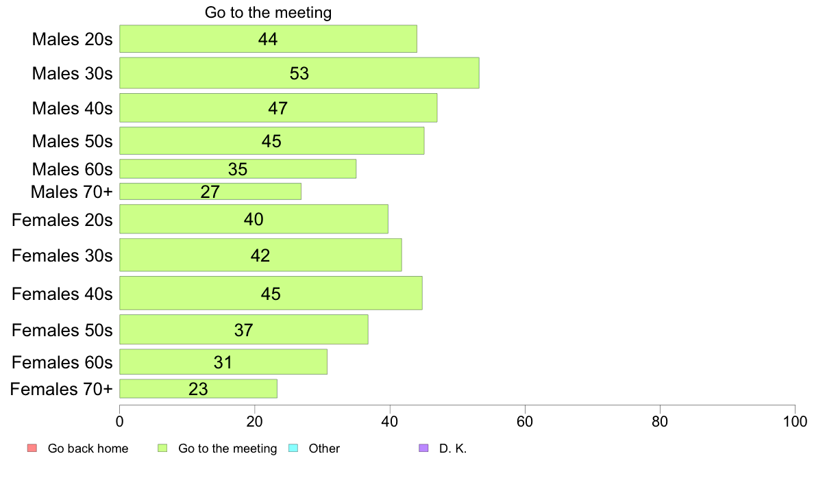Click the 100 tick on the x-axis
Image resolution: width=814 pixels, height=504 pixels.
point(795,421)
